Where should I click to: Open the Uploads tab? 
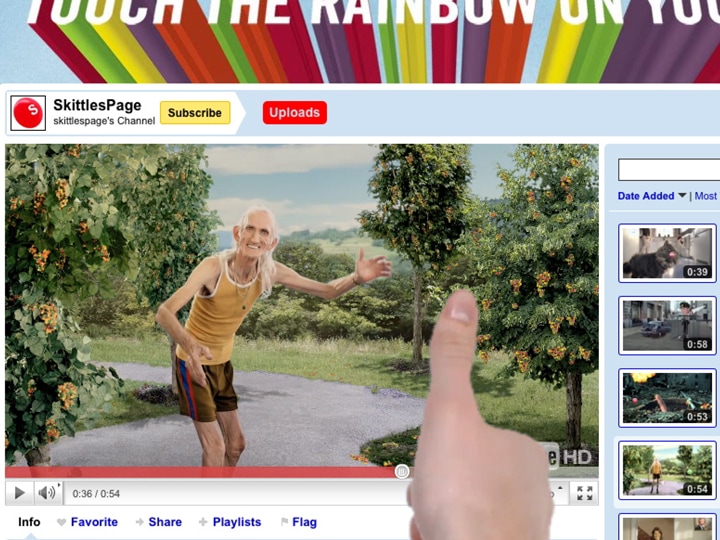[294, 113]
